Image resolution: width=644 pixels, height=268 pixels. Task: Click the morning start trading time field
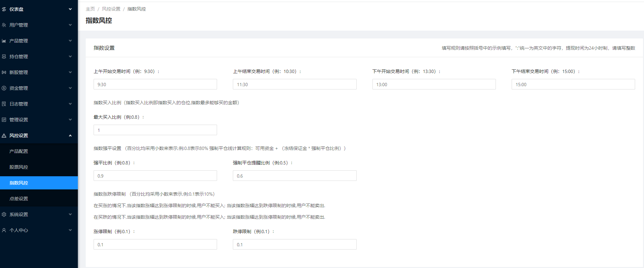click(x=155, y=85)
